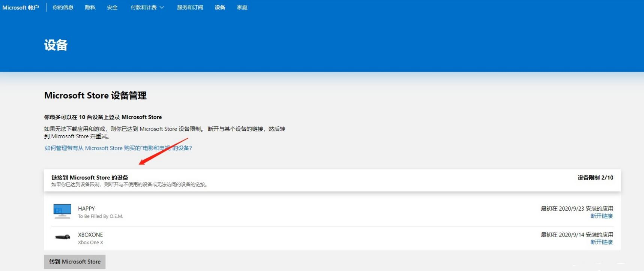Go to the 隐私 page
The image size is (644, 271).
(90, 7)
